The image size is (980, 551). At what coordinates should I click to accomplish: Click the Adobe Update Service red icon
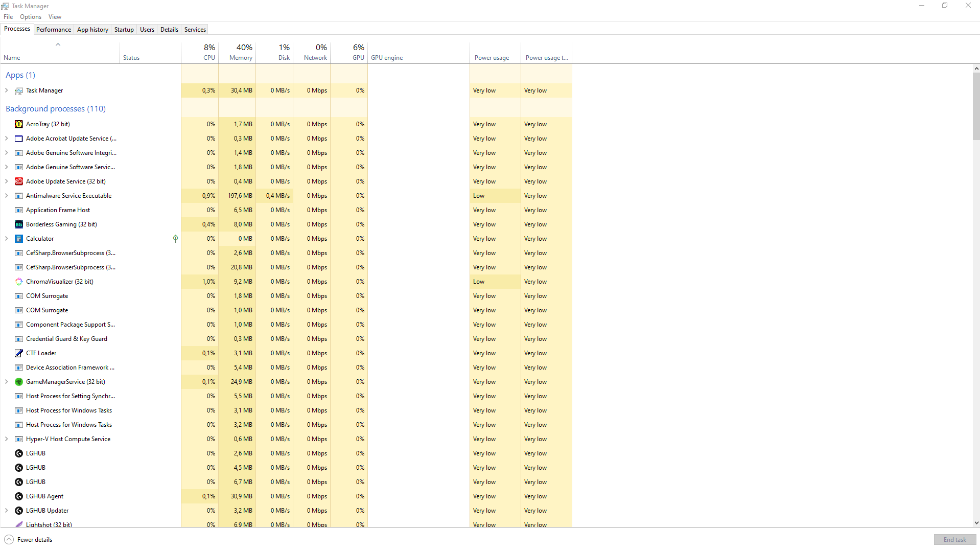pyautogui.click(x=19, y=181)
